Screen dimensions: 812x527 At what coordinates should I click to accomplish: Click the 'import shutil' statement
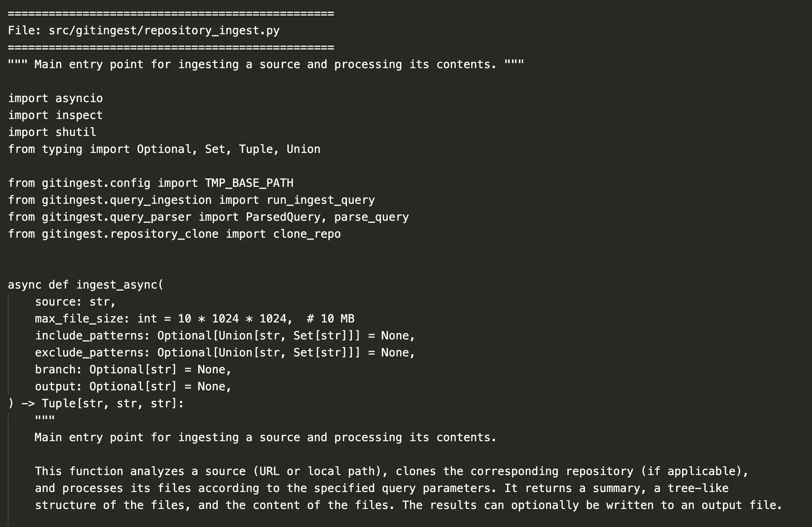[52, 132]
